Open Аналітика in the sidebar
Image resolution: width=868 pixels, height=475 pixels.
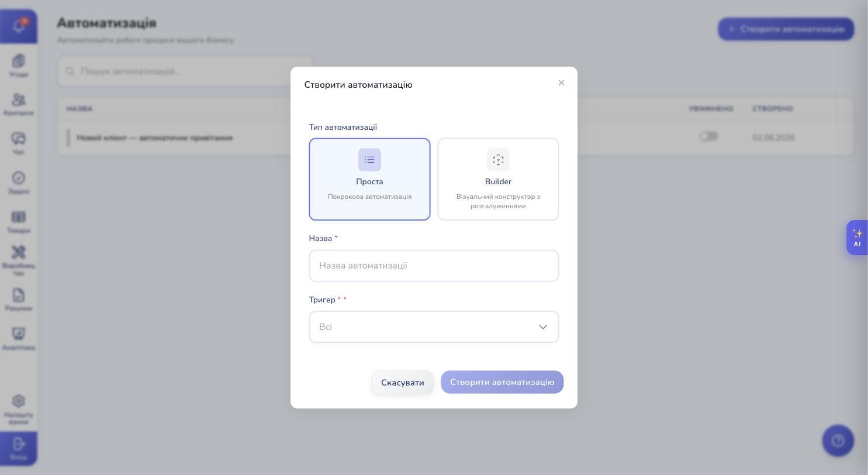coord(19,339)
